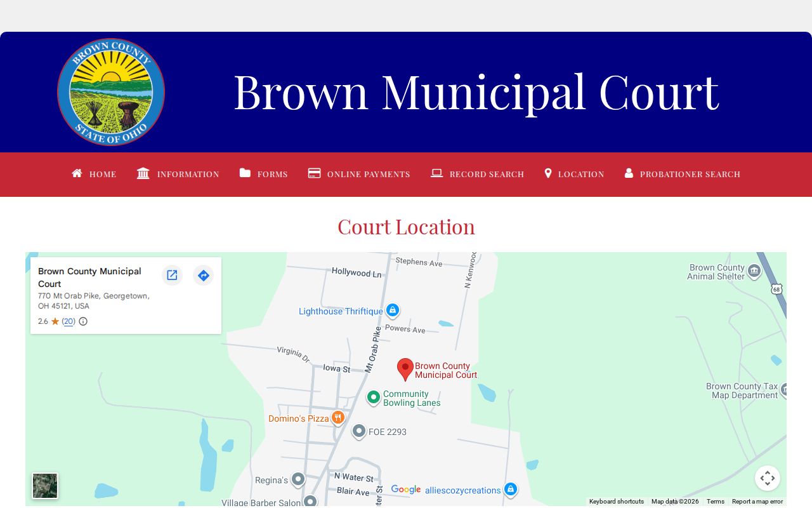This screenshot has width=812, height=508.
Task: Click the Regina's map marker
Action: [x=298, y=479]
